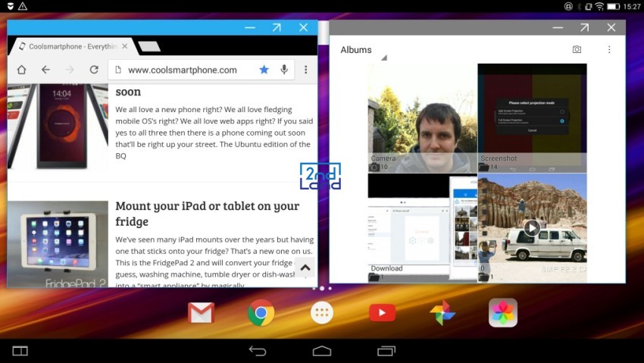Open Chrome three-dot overflow menu
644x363 pixels.
click(305, 70)
